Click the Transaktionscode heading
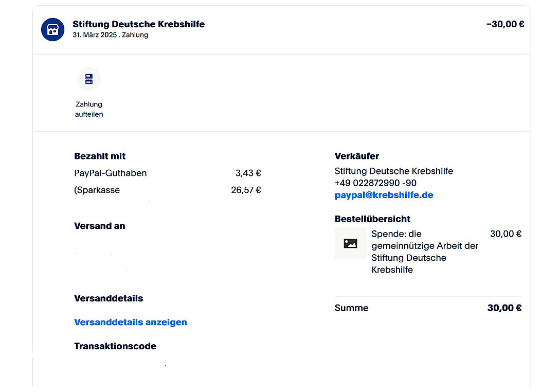This screenshot has width=541, height=392. 115,346
